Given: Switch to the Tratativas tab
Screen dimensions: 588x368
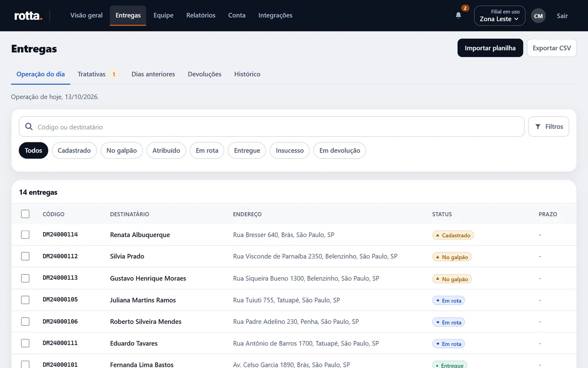Looking at the screenshot, I should 97,74.
